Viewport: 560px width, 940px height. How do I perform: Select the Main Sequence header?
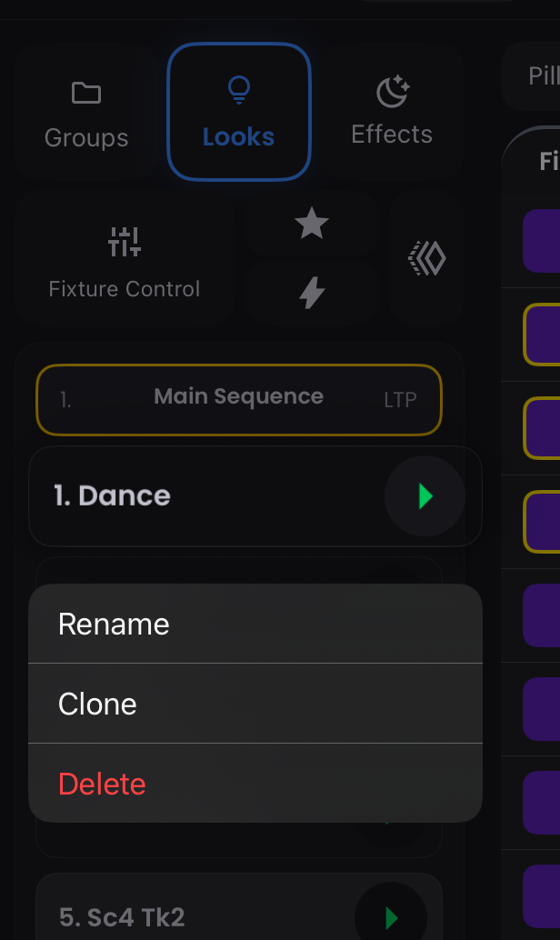[238, 397]
